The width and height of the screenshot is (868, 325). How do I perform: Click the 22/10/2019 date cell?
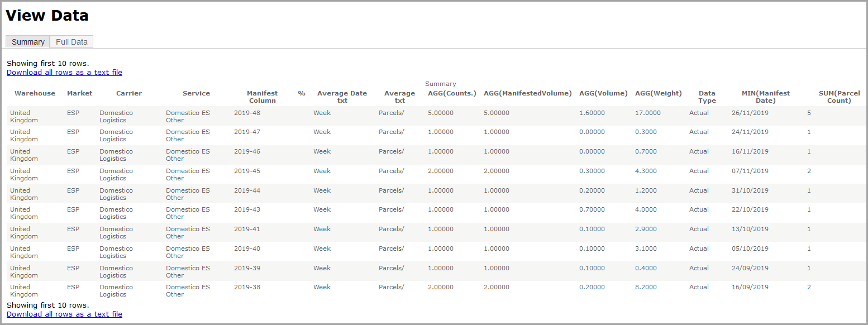click(750, 209)
